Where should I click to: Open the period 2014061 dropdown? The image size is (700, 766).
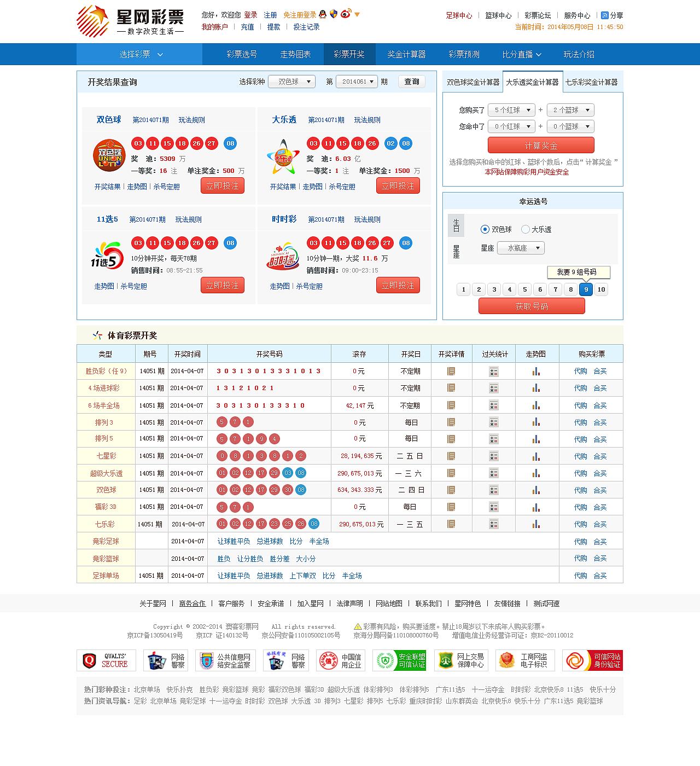[357, 82]
